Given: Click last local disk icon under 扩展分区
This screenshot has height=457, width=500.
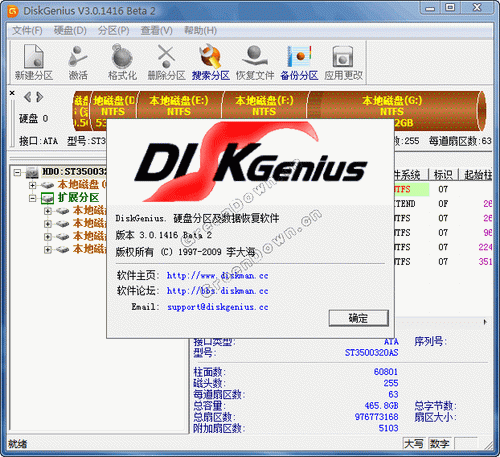Looking at the screenshot, I should tap(63, 249).
